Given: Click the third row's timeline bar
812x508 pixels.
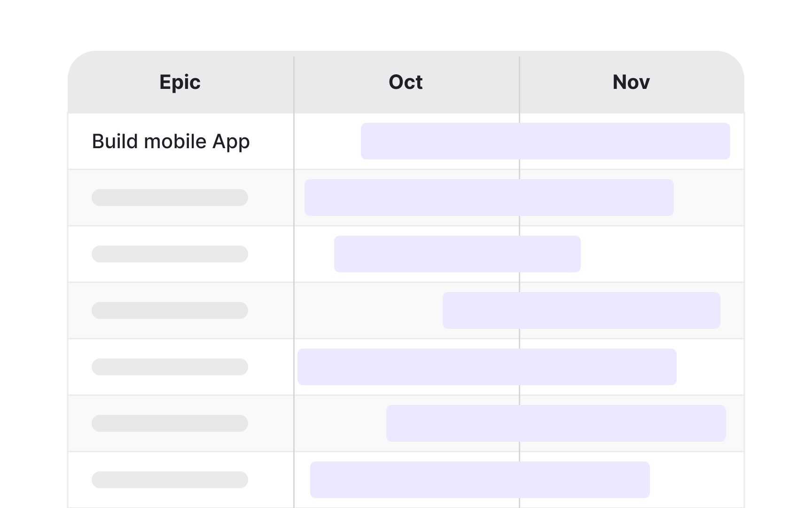Looking at the screenshot, I should click(x=457, y=254).
